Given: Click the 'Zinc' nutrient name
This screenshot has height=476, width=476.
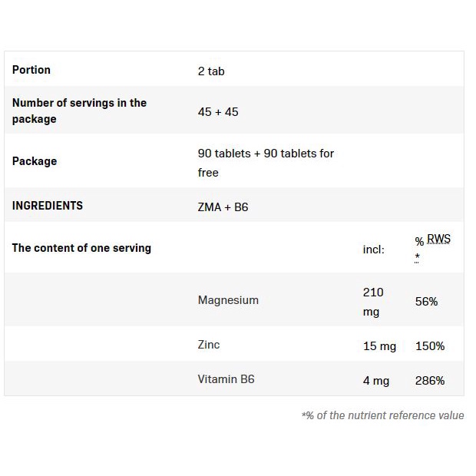Looking at the screenshot, I should click(209, 345).
